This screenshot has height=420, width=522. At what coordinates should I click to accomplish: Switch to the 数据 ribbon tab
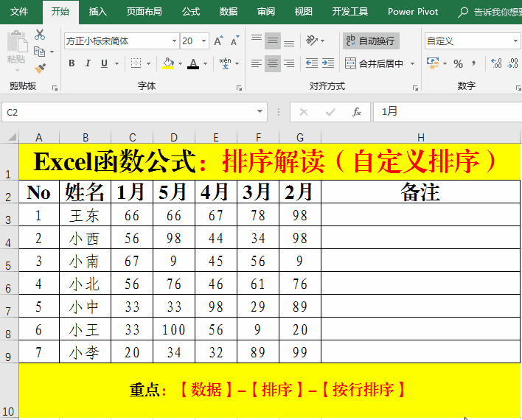point(229,12)
